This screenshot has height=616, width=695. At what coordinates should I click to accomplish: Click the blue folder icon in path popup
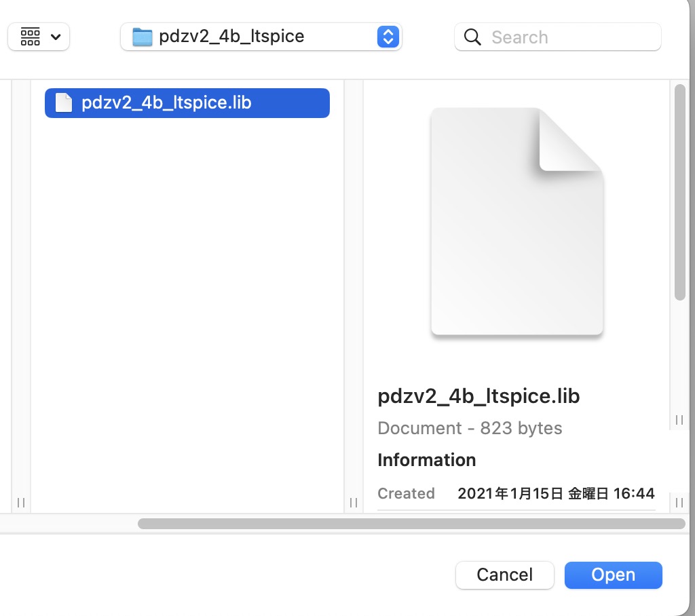coord(142,37)
